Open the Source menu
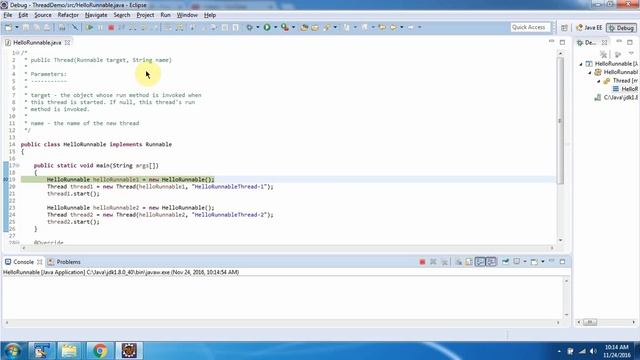The width and height of the screenshot is (640, 360). click(43, 15)
